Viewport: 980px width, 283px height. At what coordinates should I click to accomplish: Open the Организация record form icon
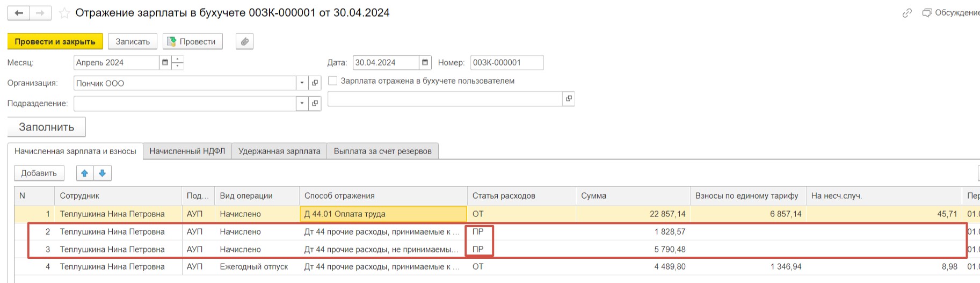click(x=315, y=83)
